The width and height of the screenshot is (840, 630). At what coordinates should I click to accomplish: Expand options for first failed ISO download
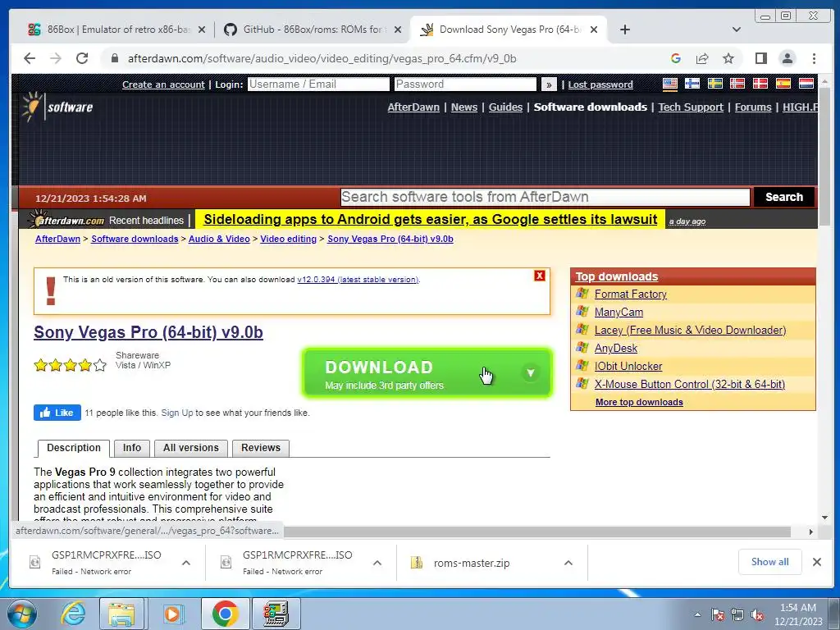[x=186, y=563]
